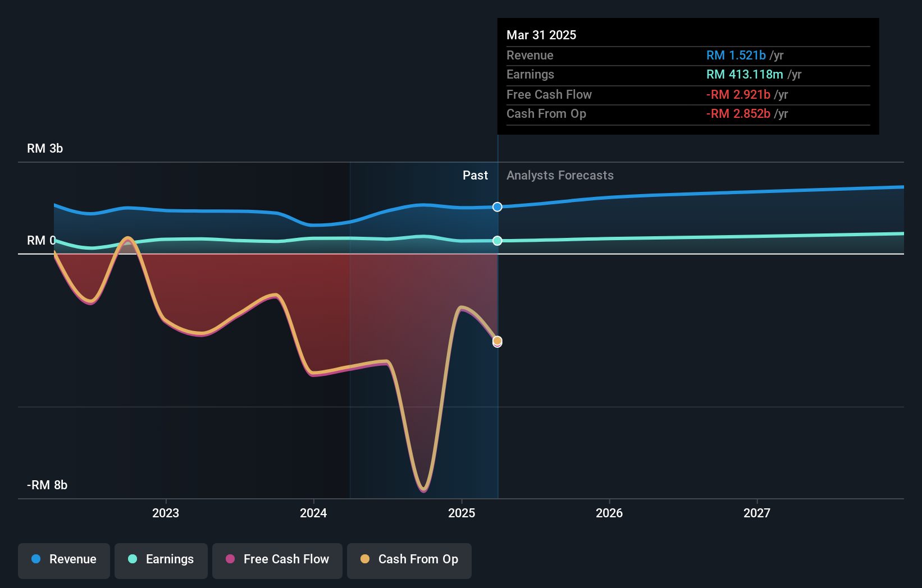Viewport: 922px width, 588px height.
Task: Click the 2023 x-axis label
Action: (166, 513)
